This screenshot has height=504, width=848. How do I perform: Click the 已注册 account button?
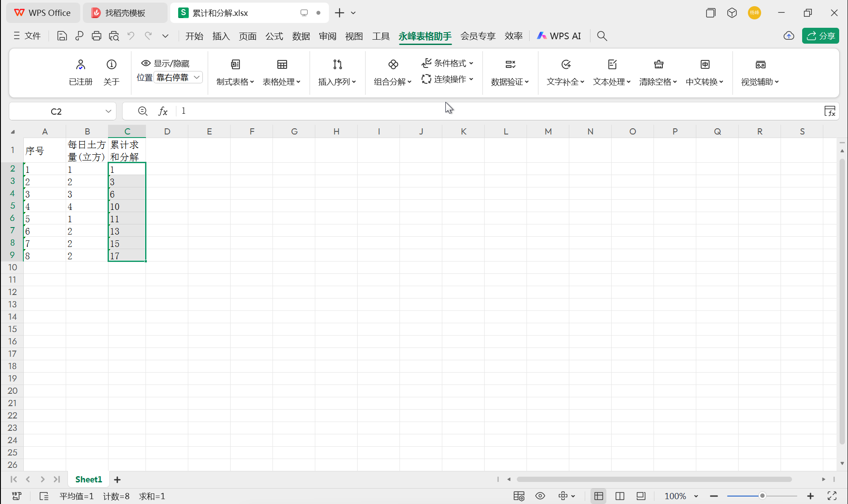81,72
